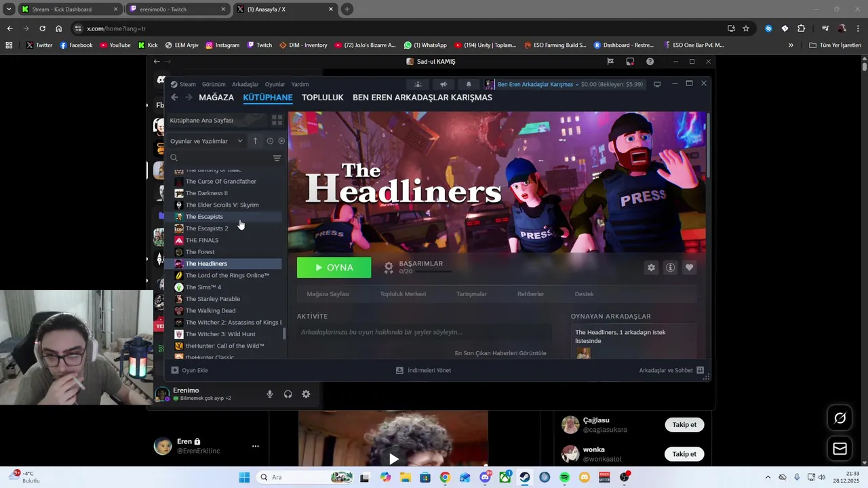
Task: Open the Tartışmalar link
Action: pyautogui.click(x=471, y=294)
